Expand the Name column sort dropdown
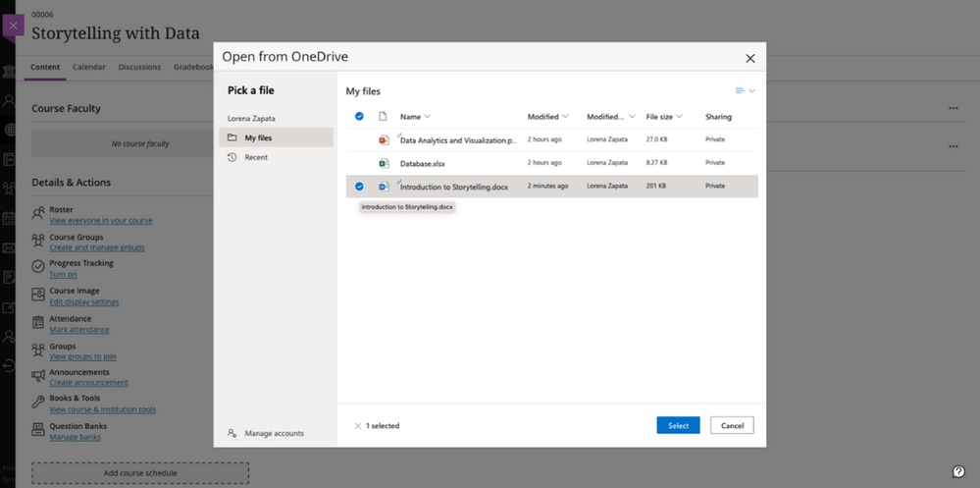The image size is (980, 488). [x=427, y=117]
